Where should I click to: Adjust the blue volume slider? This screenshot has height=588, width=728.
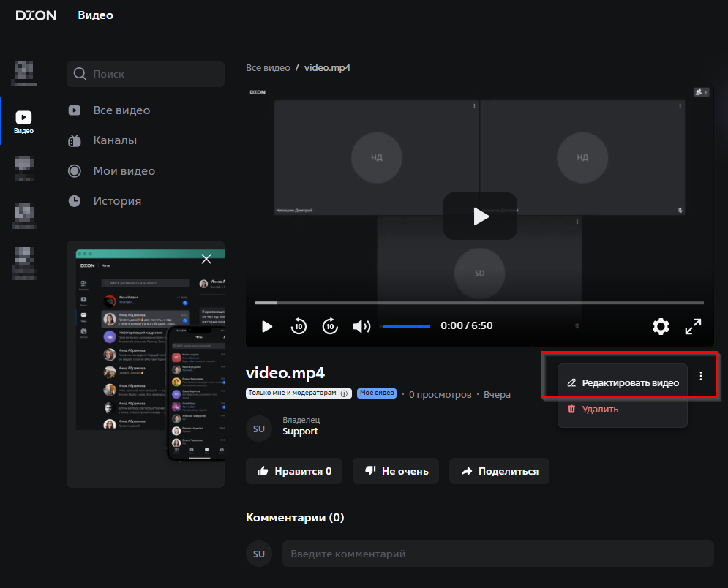406,326
